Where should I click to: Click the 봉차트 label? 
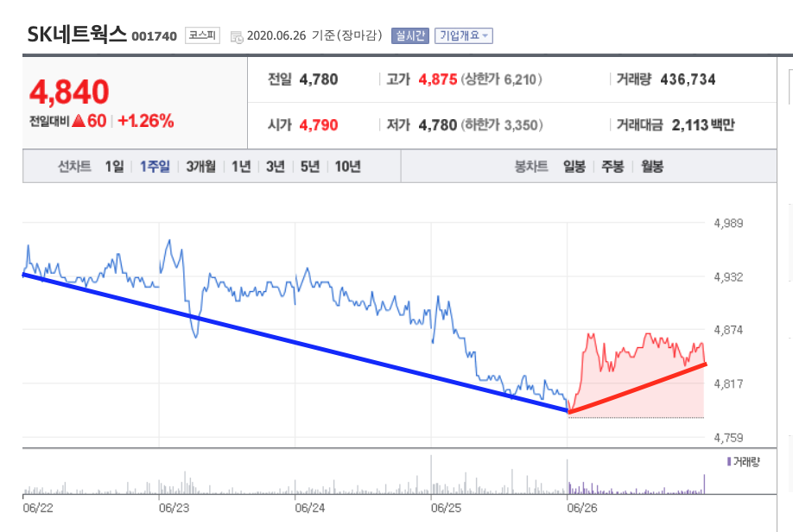(x=531, y=167)
